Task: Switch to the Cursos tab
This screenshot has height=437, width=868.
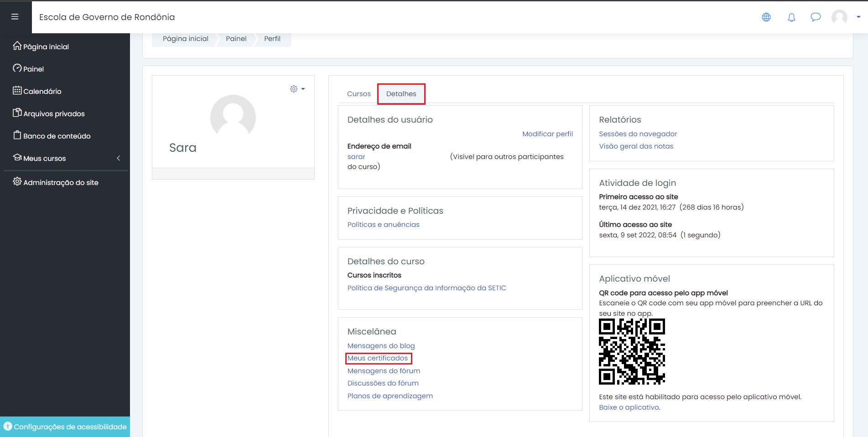Action: pyautogui.click(x=359, y=94)
